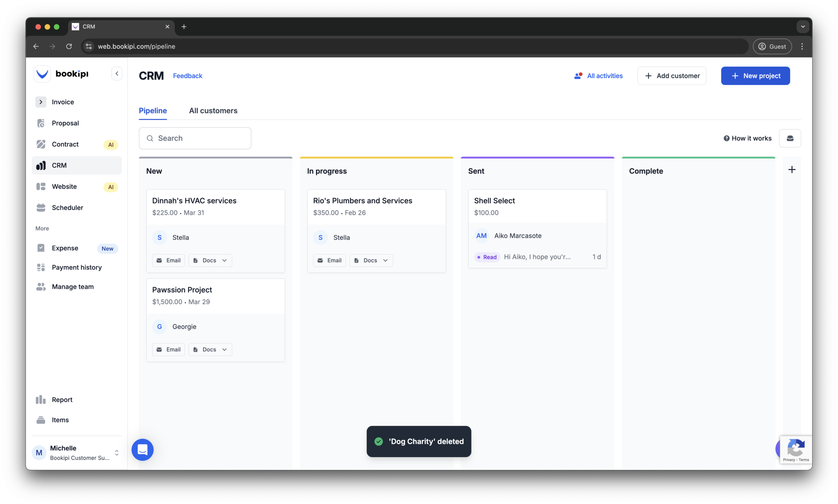This screenshot has width=838, height=504.
Task: Open the Items section
Action: click(60, 419)
